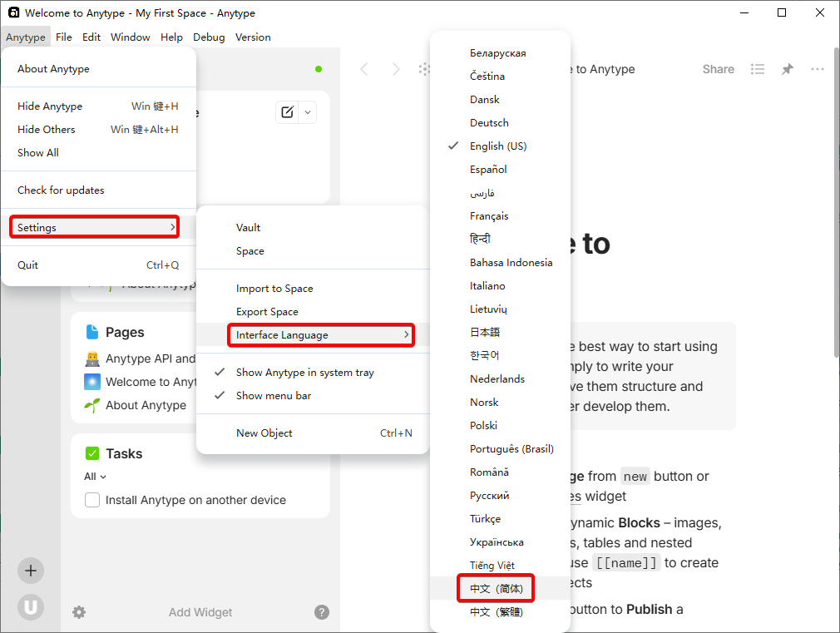840x633 pixels.
Task: Click the Share button
Action: [x=718, y=69]
